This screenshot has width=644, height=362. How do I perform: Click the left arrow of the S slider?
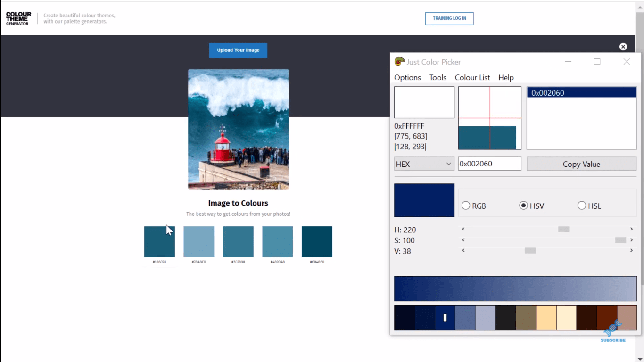pos(463,240)
